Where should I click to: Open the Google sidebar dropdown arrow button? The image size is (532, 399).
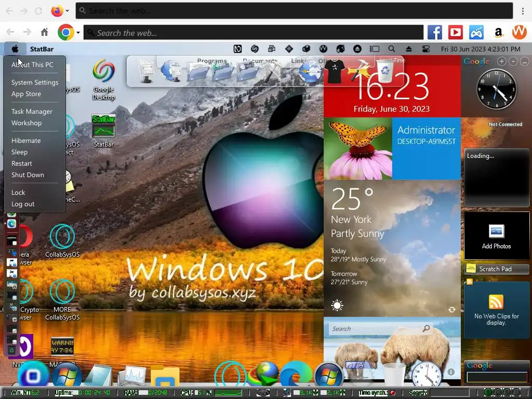pyautogui.click(x=513, y=61)
